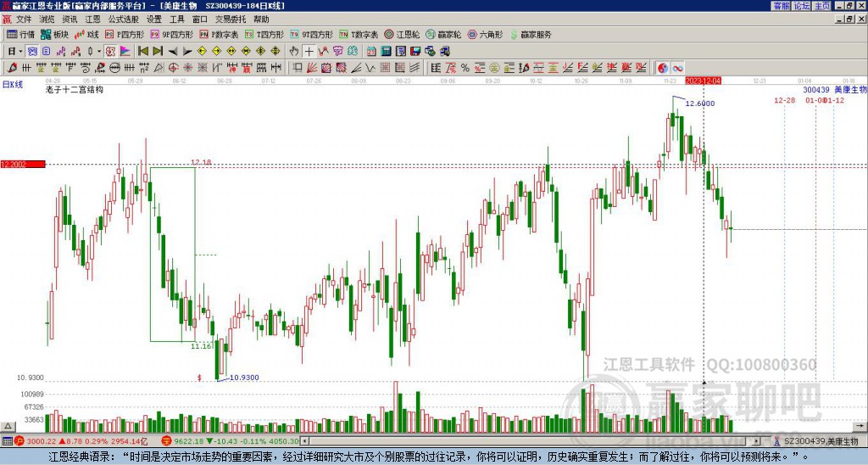
Task: Click the 主页 homepage button
Action: [x=822, y=6]
